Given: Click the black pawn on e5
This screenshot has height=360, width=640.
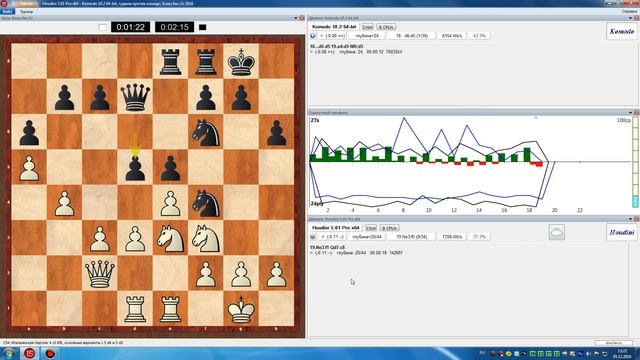Looking at the screenshot, I should (x=170, y=168).
